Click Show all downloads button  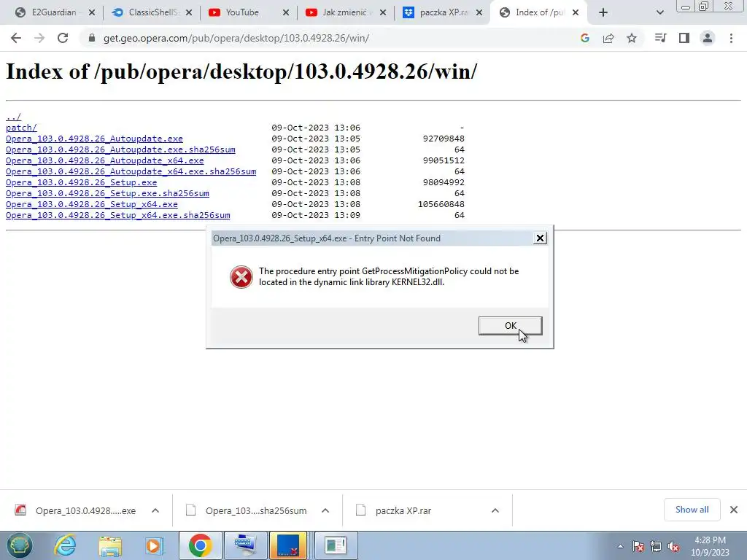pos(692,510)
